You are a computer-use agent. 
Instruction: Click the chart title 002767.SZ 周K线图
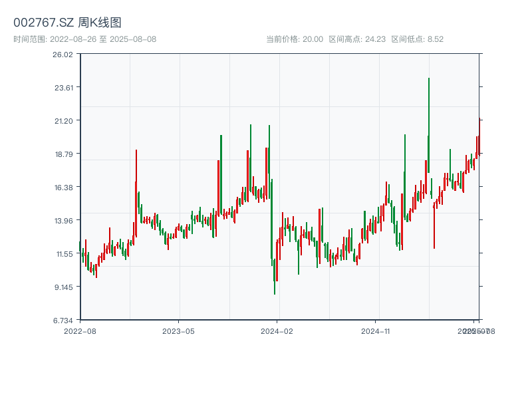(x=67, y=23)
